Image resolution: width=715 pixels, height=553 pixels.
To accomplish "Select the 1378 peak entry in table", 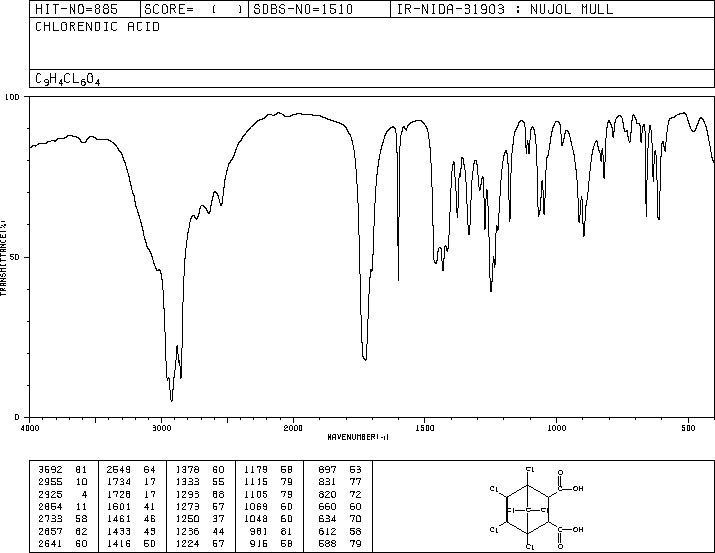I will click(200, 470).
